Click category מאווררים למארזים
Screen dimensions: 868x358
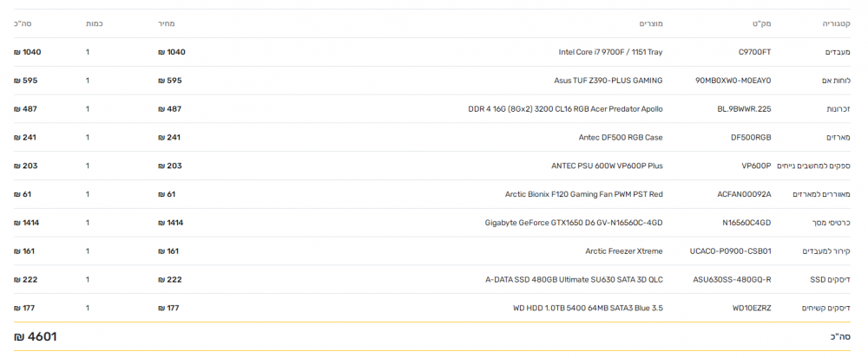tap(822, 194)
